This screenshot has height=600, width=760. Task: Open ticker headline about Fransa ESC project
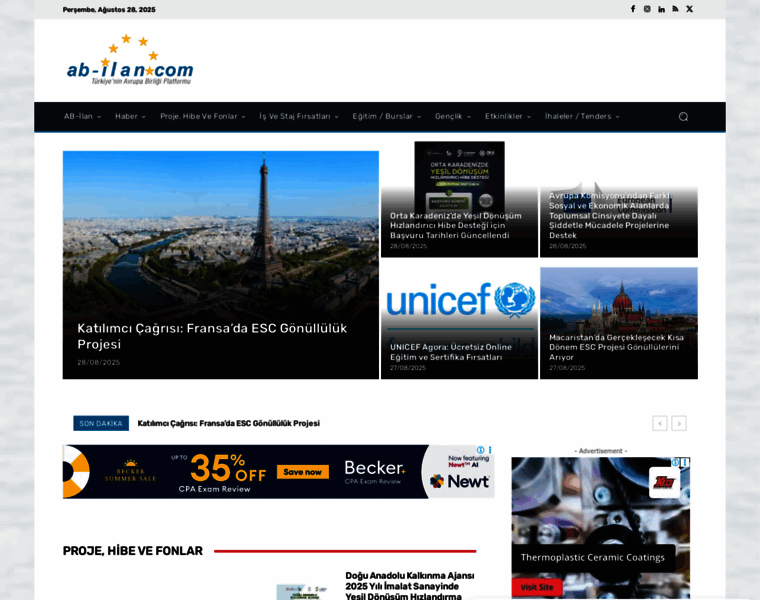point(229,424)
